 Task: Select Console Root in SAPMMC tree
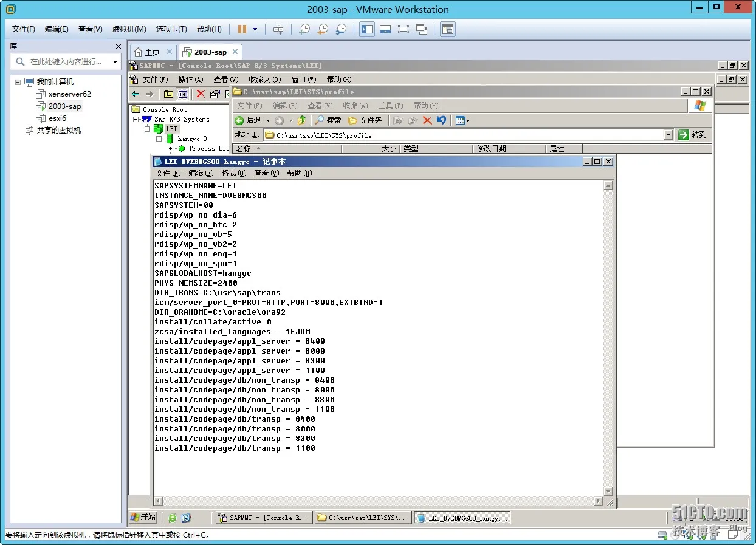pos(165,110)
